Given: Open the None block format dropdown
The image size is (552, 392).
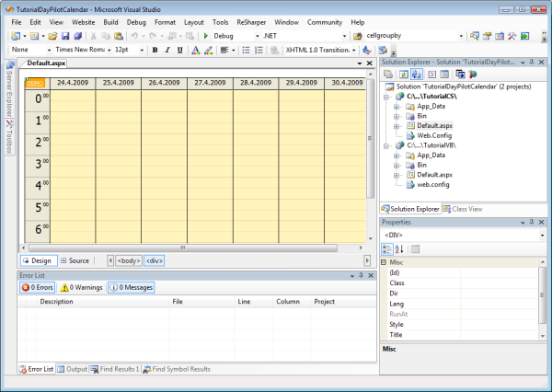Looking at the screenshot, I should click(49, 50).
